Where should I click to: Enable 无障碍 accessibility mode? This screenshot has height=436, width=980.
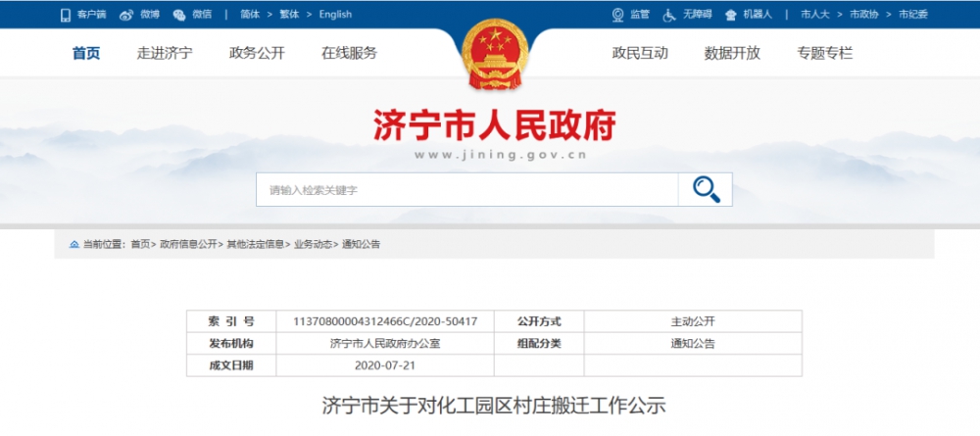[697, 15]
